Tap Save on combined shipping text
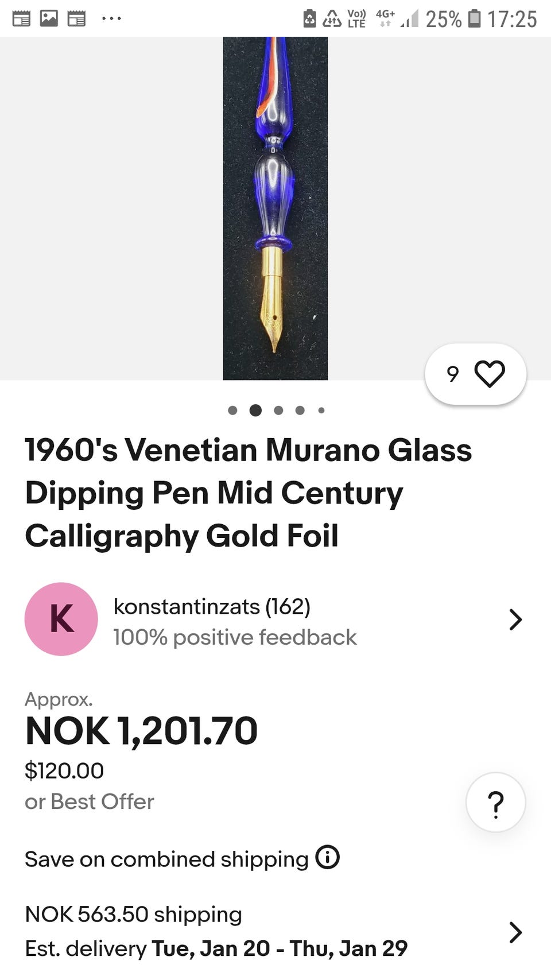The image size is (551, 980). 166,859
